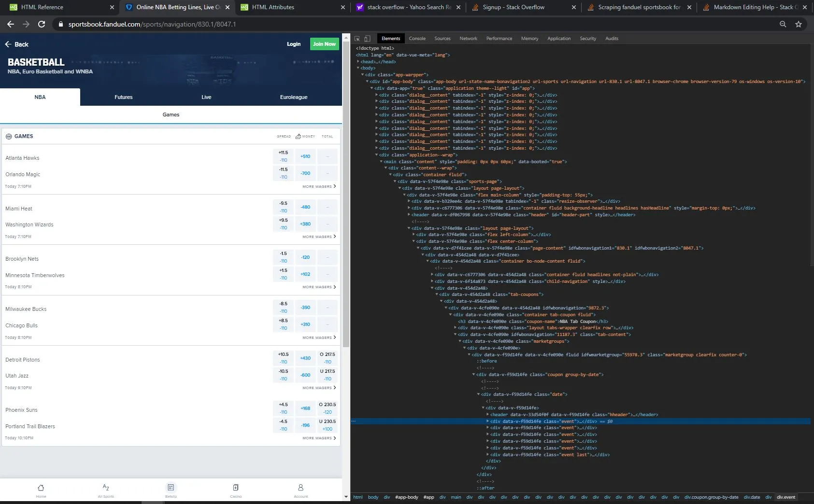
Task: Toggle the DevTools device toolbar
Action: (367, 39)
